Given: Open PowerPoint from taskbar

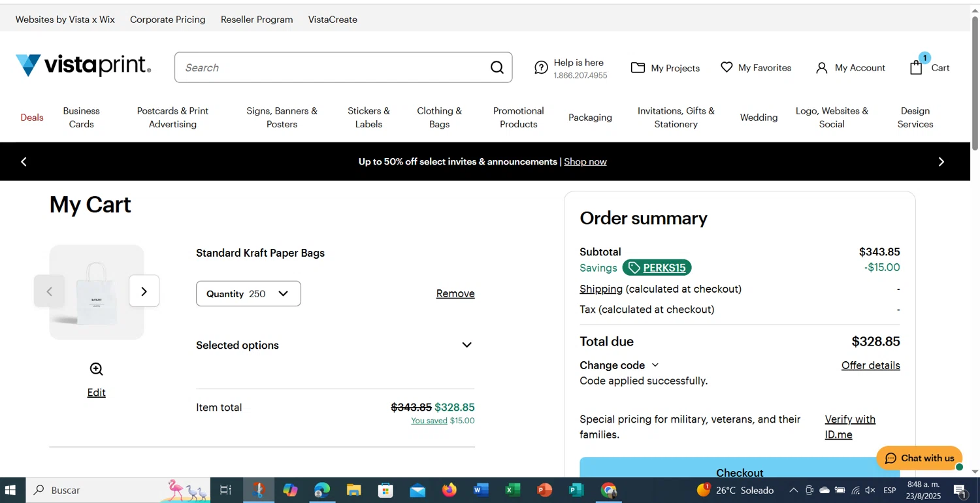Looking at the screenshot, I should 545,490.
